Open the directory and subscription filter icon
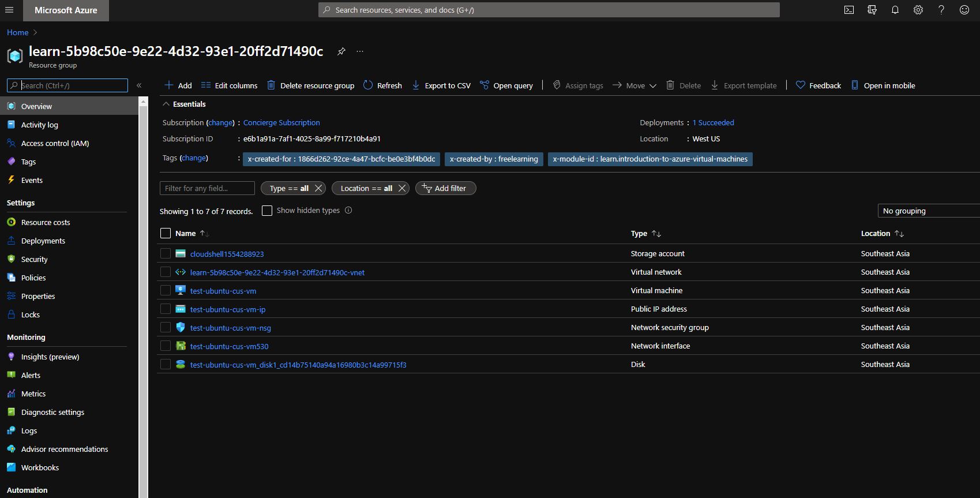 (x=872, y=10)
